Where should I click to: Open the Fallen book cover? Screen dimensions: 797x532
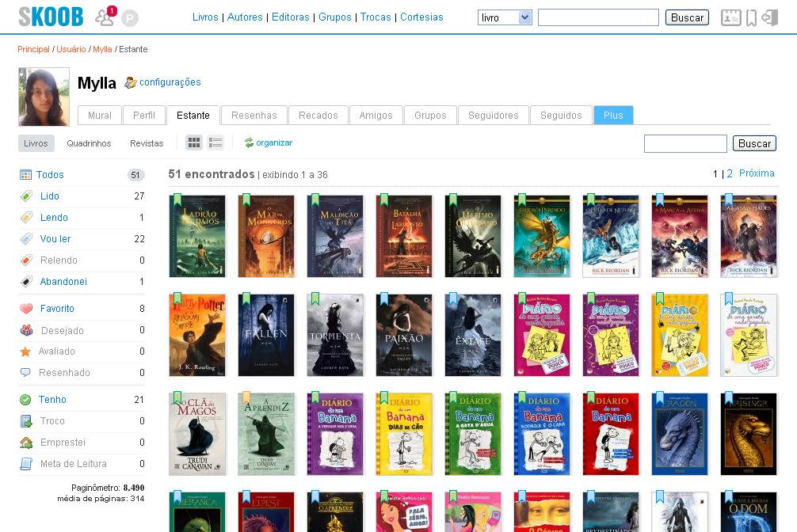pyautogui.click(x=266, y=336)
